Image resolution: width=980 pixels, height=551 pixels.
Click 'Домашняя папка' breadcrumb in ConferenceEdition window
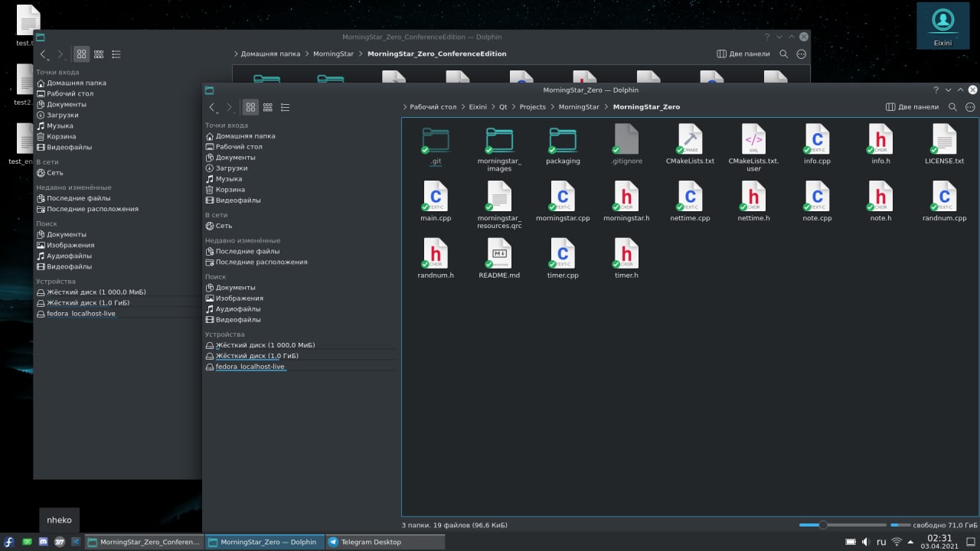point(270,54)
